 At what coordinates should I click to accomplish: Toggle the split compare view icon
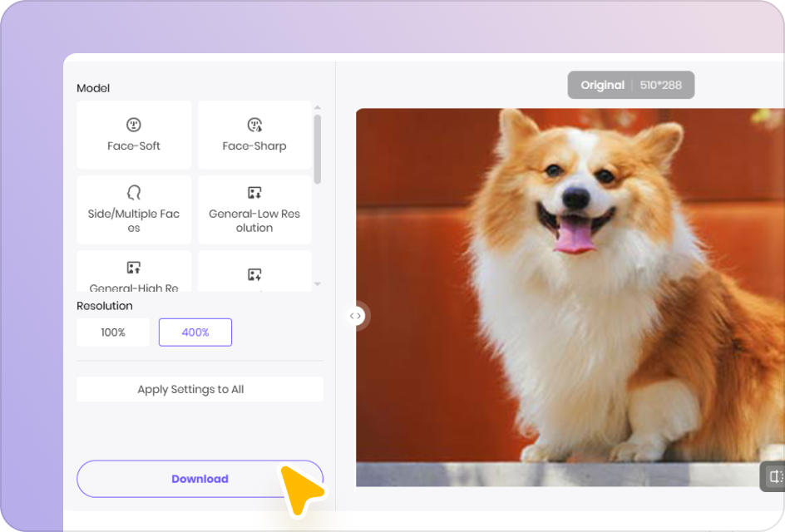coord(774,476)
